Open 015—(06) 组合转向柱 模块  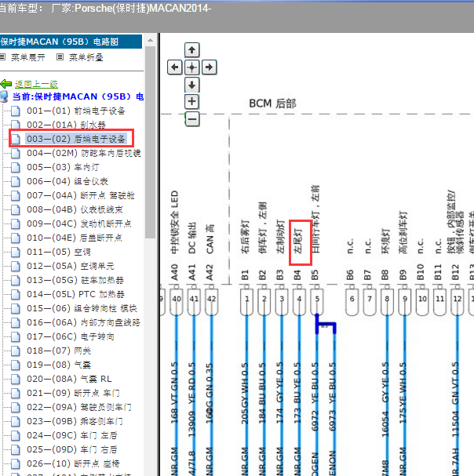click(82, 308)
